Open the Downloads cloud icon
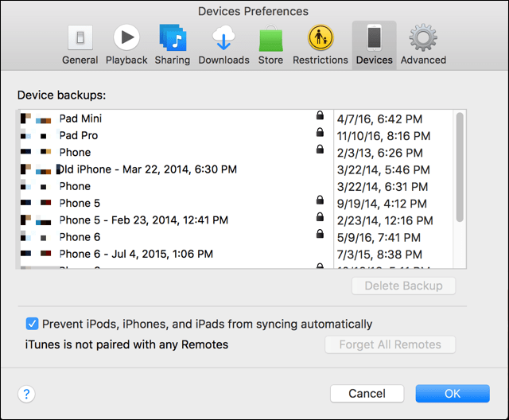 click(x=223, y=37)
